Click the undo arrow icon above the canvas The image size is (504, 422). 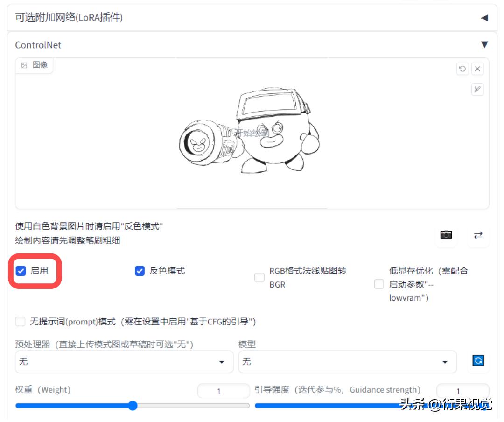[462, 69]
